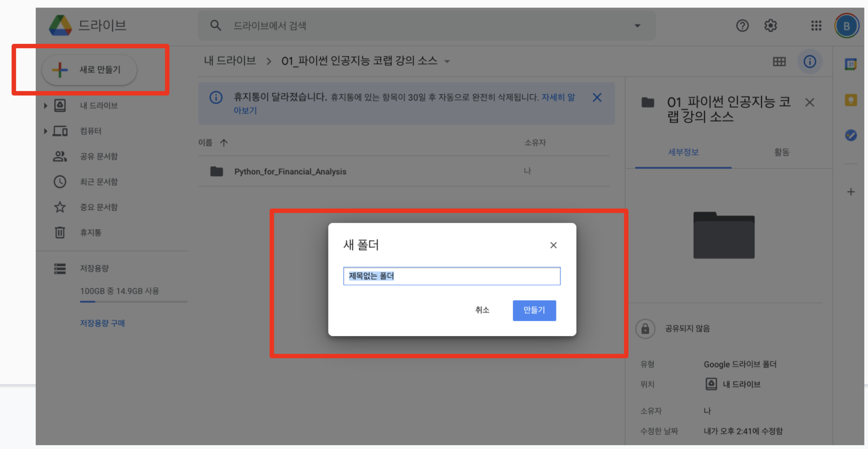
Task: Click the 만들기 button in dialog
Action: point(534,310)
